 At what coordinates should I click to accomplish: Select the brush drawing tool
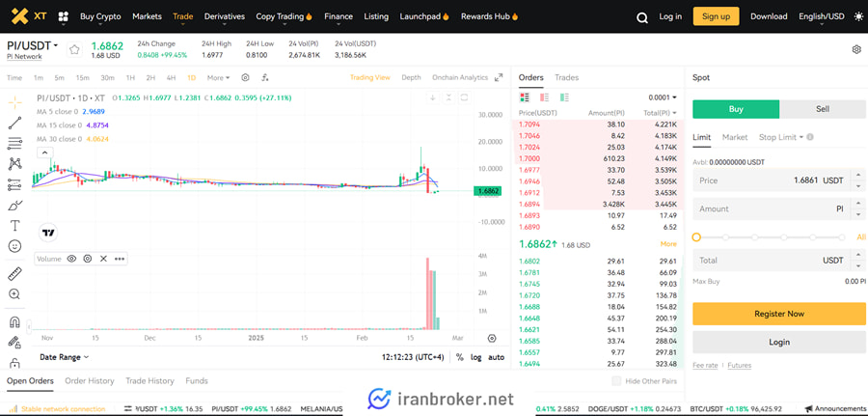(x=14, y=206)
